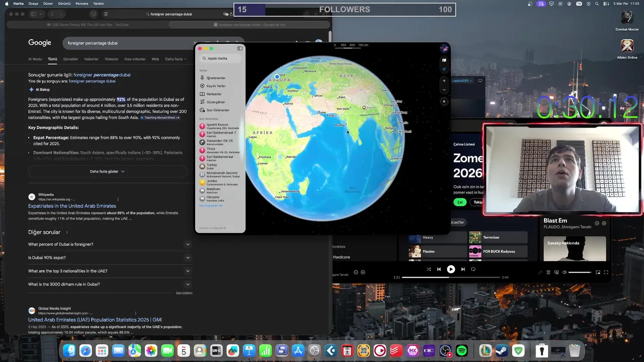
Task: Zoom out with the minus button in Maps
Action: (x=444, y=89)
